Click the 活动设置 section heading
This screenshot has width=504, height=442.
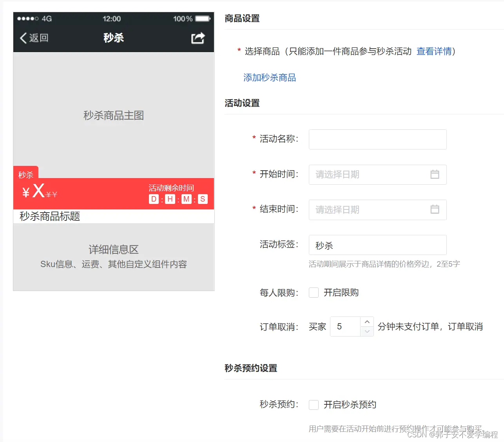click(242, 103)
